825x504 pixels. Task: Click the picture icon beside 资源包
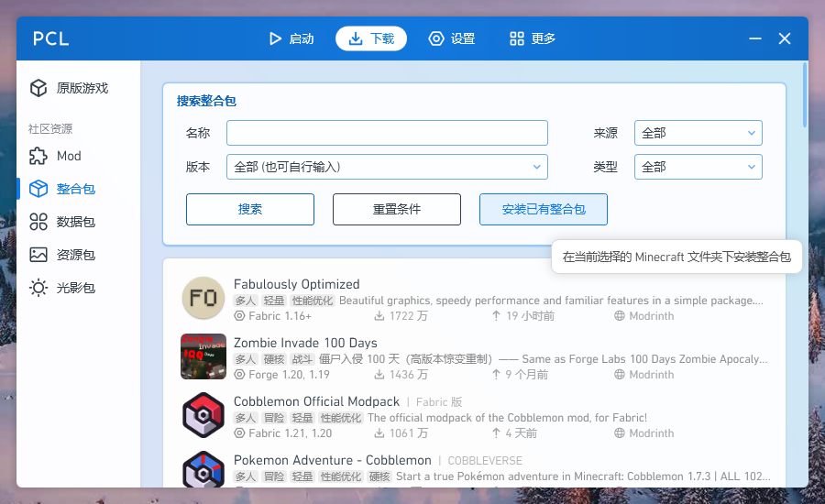(x=38, y=255)
